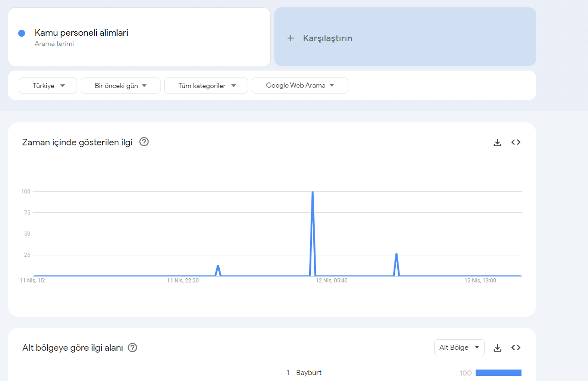This screenshot has width=588, height=381.
Task: Open embed code for subregion interest section
Action: (516, 348)
